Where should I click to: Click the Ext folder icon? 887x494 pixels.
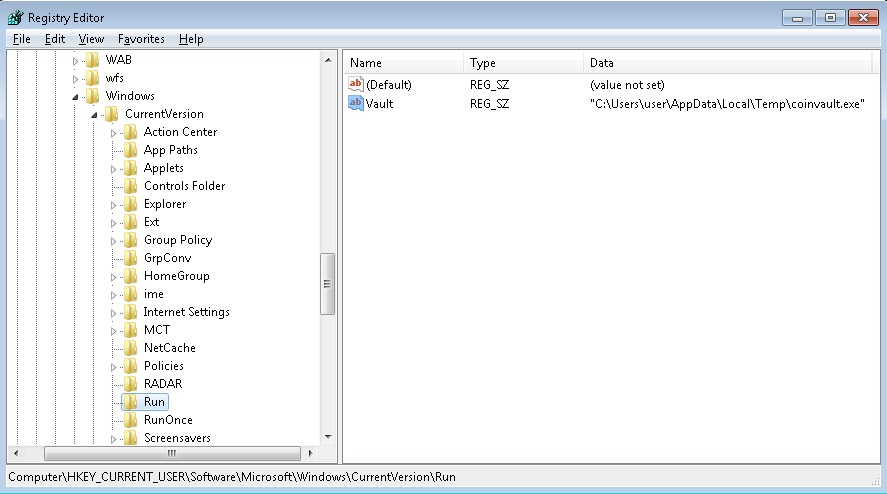point(131,222)
